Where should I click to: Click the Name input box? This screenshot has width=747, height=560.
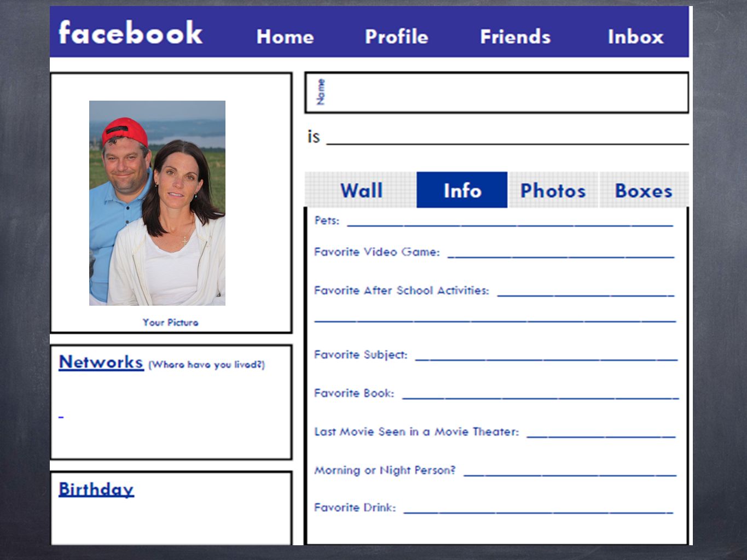496,92
